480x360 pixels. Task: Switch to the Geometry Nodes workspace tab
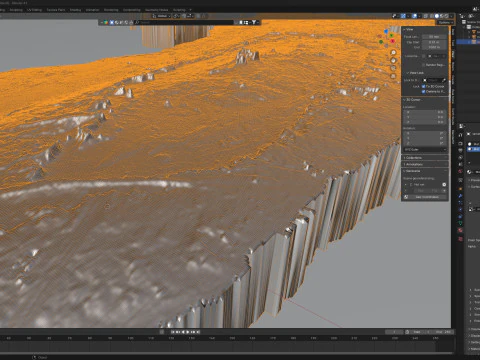157,10
